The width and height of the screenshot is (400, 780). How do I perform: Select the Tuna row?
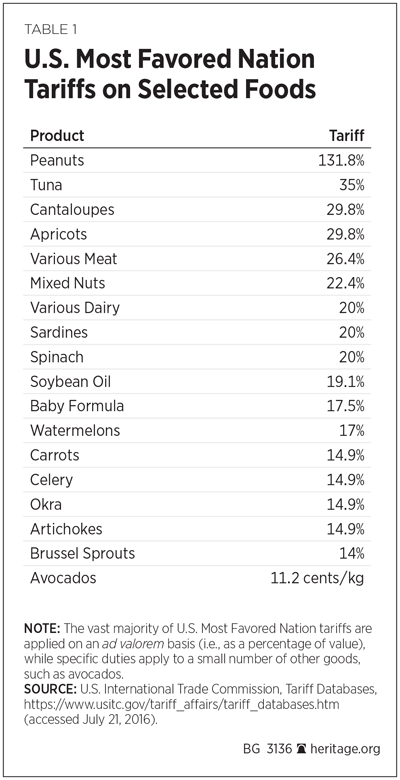(x=197, y=185)
